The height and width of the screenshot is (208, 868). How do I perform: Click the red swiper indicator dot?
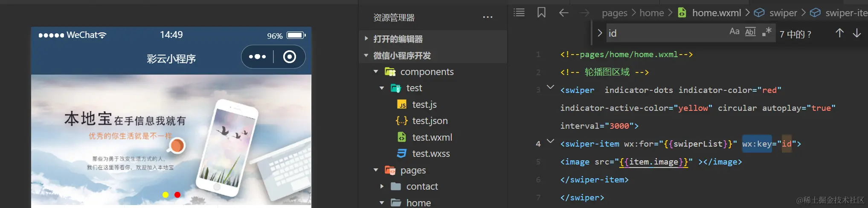177,195
